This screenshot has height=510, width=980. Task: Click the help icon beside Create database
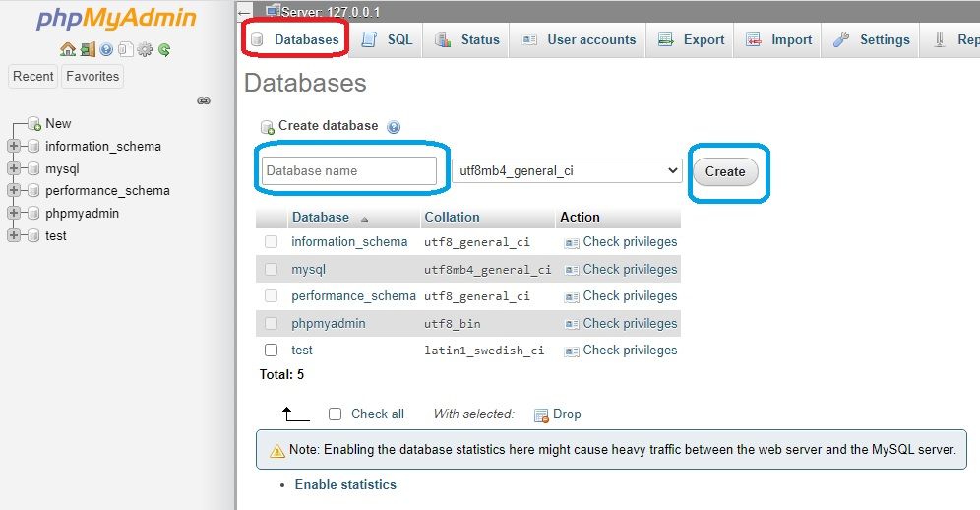(394, 127)
